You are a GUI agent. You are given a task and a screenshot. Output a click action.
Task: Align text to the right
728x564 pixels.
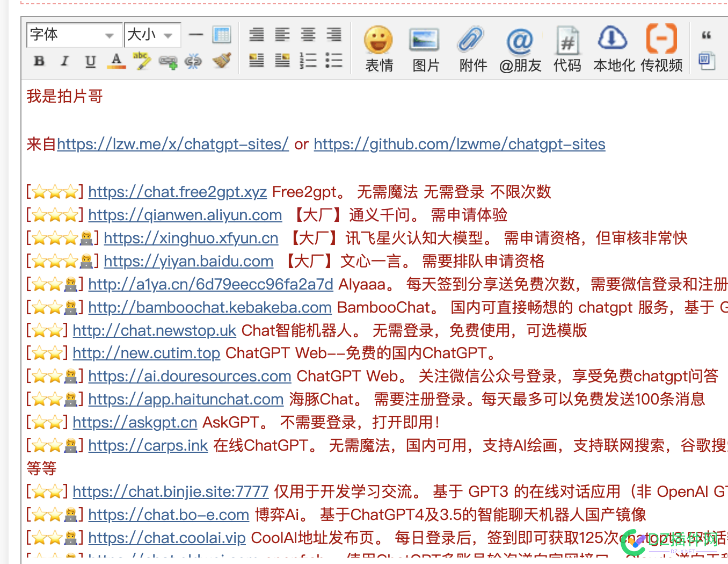pos(334,35)
